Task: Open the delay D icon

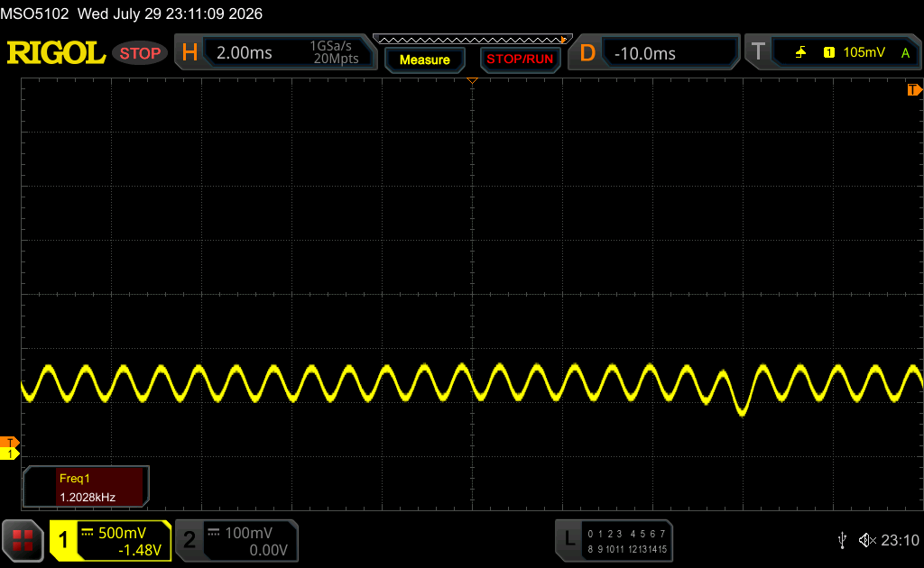Action: (x=587, y=53)
